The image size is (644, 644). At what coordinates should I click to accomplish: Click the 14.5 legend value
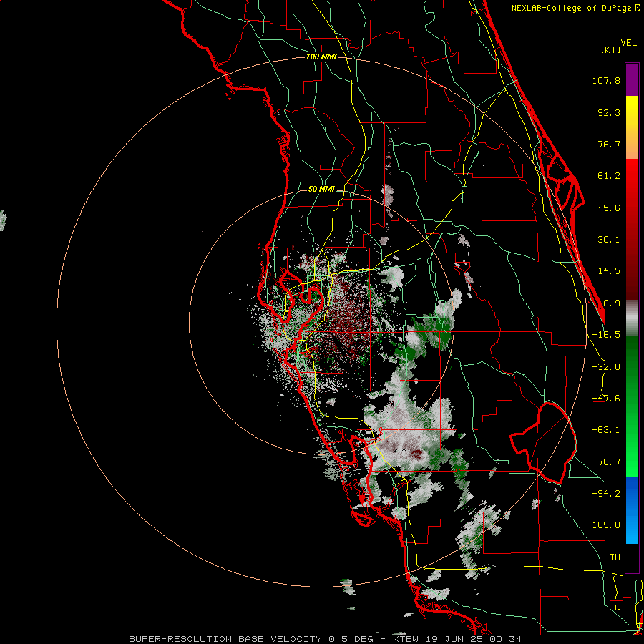609,271
